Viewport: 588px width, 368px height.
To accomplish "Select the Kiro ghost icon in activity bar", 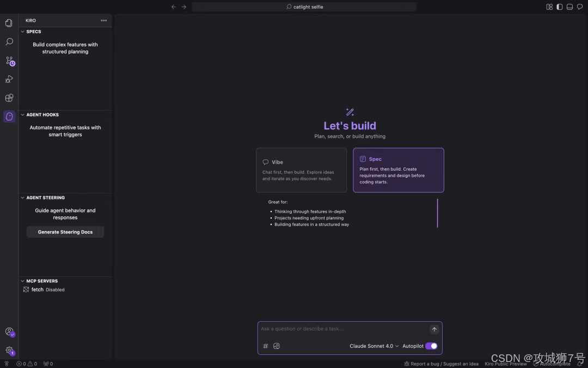I will click(x=9, y=117).
